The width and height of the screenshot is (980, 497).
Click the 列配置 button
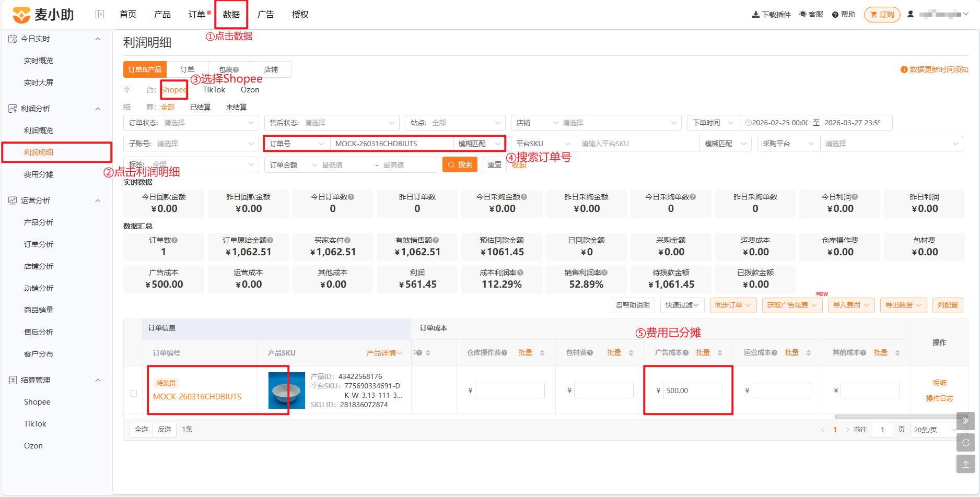point(948,305)
